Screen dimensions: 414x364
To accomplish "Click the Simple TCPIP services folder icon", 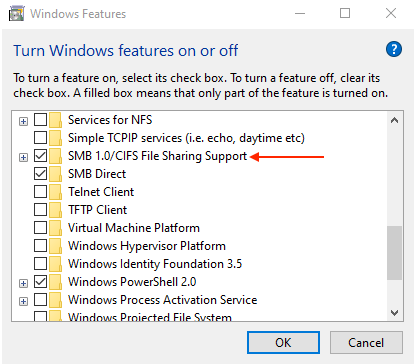I will [55, 138].
